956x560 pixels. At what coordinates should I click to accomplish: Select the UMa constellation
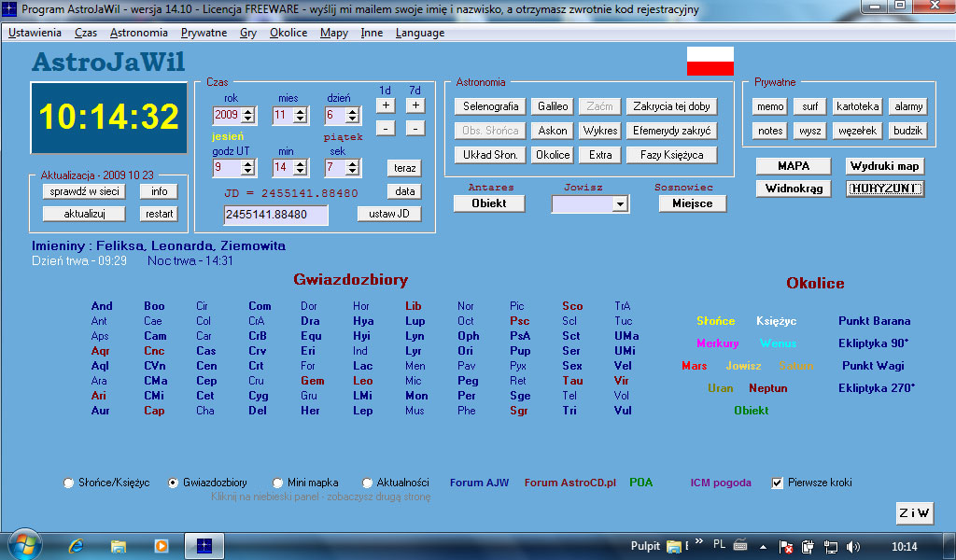[x=626, y=336]
